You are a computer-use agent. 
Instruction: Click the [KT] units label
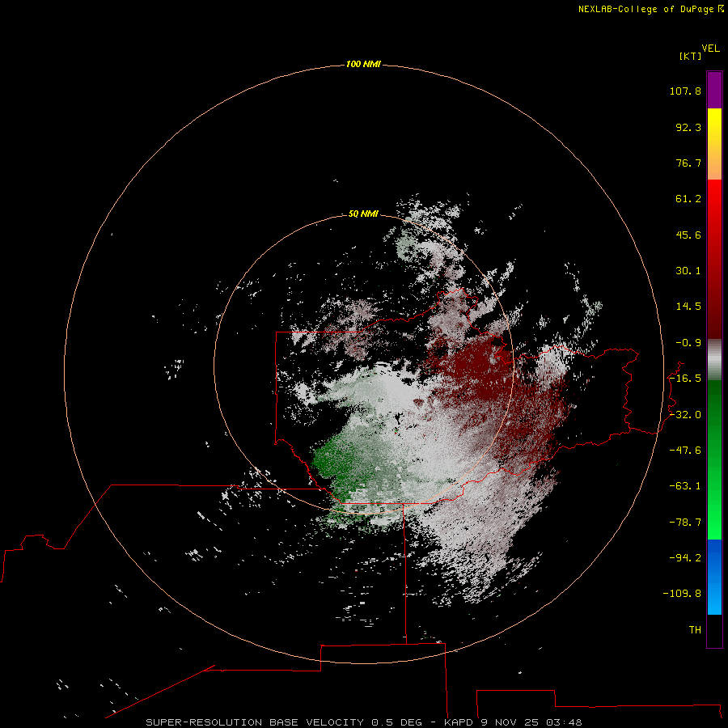pyautogui.click(x=691, y=56)
